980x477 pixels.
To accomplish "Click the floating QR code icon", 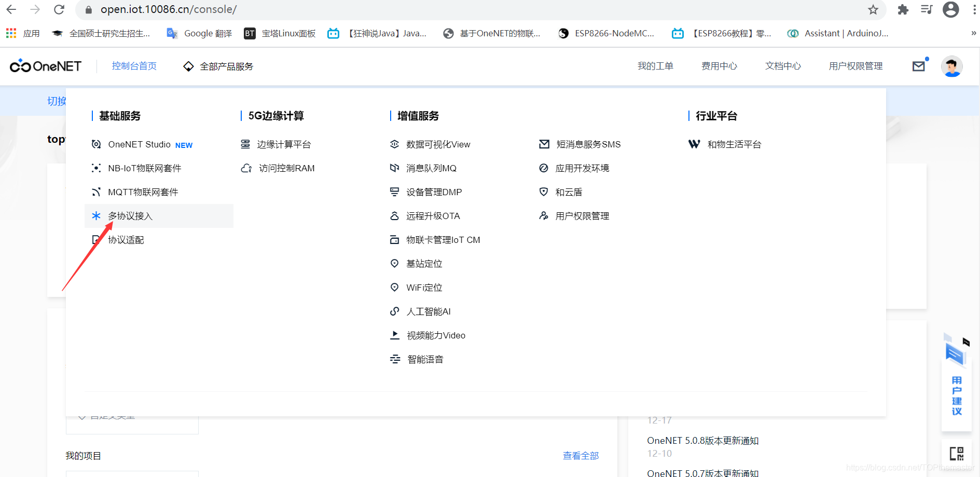I will point(957,453).
